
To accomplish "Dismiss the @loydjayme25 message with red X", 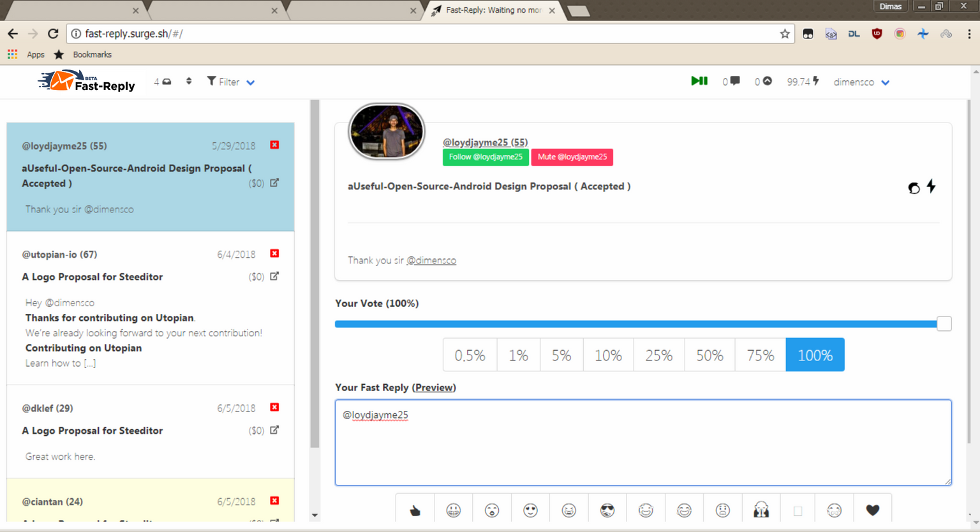I will coord(274,145).
